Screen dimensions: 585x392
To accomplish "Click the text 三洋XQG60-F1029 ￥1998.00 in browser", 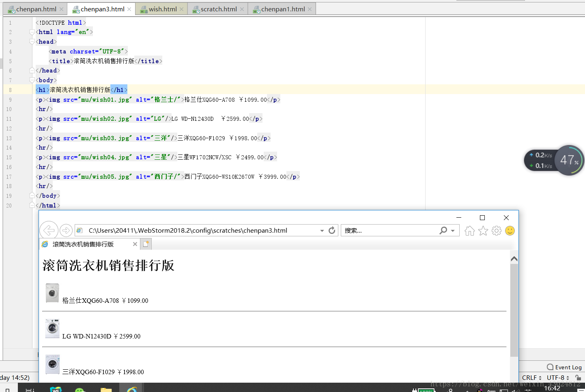I will [x=103, y=372].
